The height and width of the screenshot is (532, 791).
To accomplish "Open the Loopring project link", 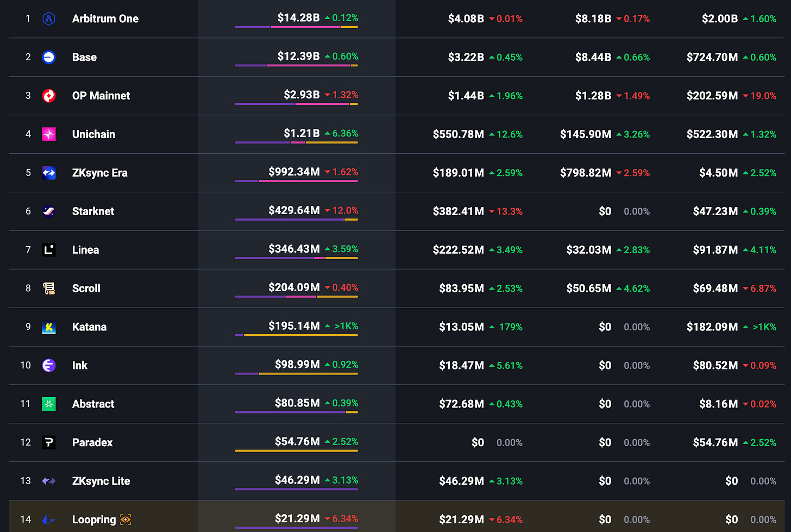I will click(94, 520).
